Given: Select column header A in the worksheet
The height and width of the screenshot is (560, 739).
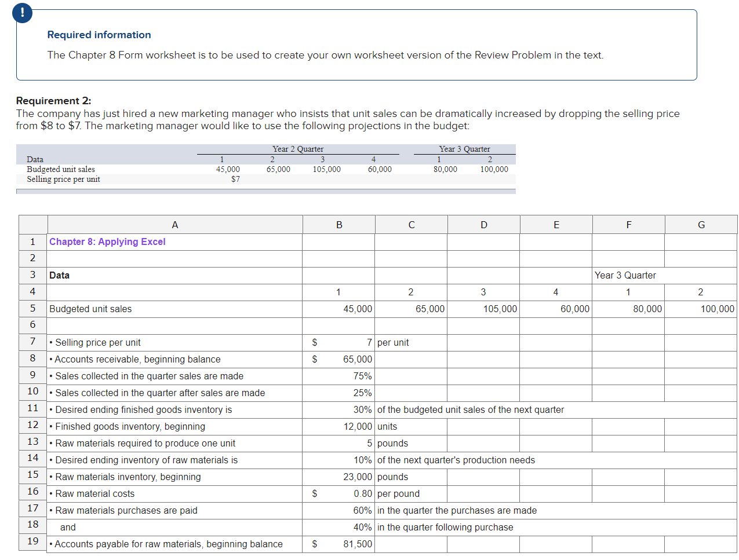Looking at the screenshot, I should 174,225.
